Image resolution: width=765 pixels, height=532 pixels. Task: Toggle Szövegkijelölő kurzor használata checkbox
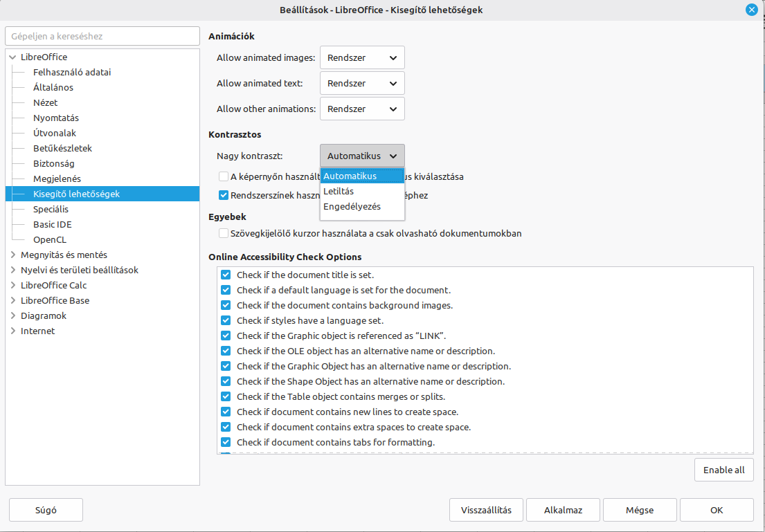click(x=224, y=234)
